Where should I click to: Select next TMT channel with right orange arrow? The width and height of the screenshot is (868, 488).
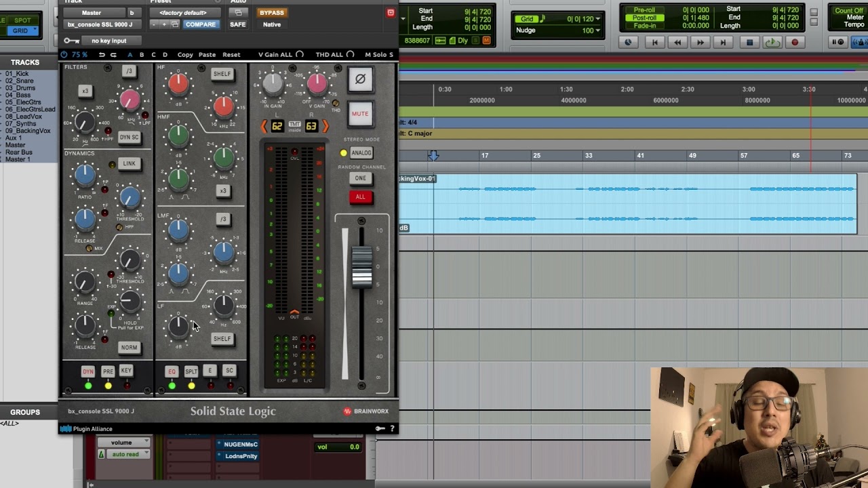click(x=325, y=126)
